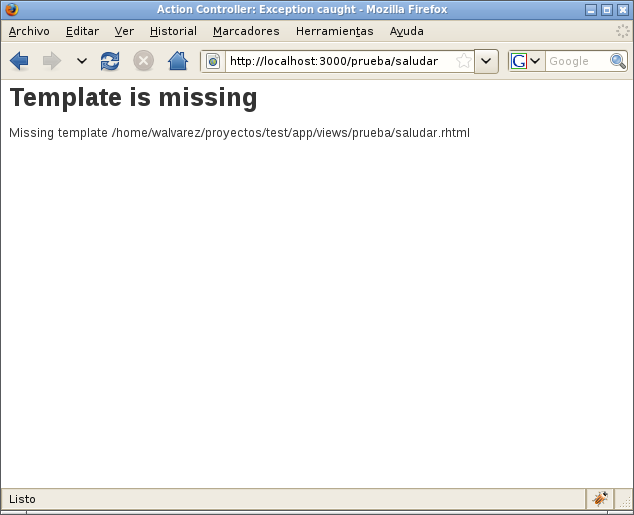The image size is (634, 515).
Task: Click the stop loading button
Action: [x=144, y=61]
